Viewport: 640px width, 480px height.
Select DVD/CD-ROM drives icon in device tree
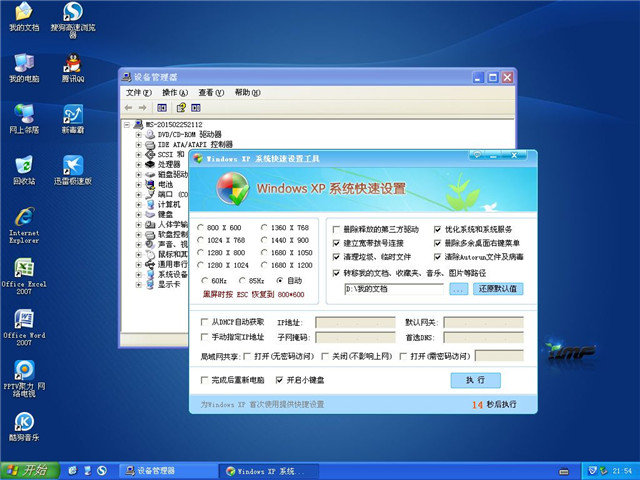tap(150, 134)
